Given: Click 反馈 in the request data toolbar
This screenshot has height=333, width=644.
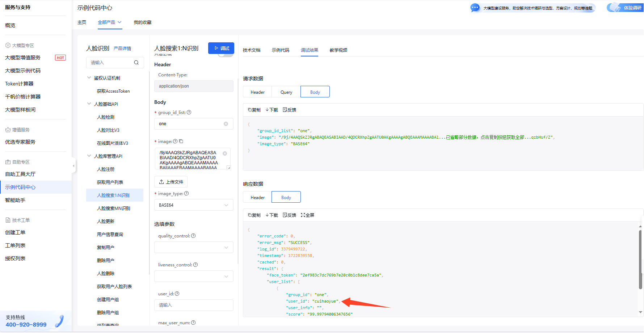Looking at the screenshot, I should (290, 110).
